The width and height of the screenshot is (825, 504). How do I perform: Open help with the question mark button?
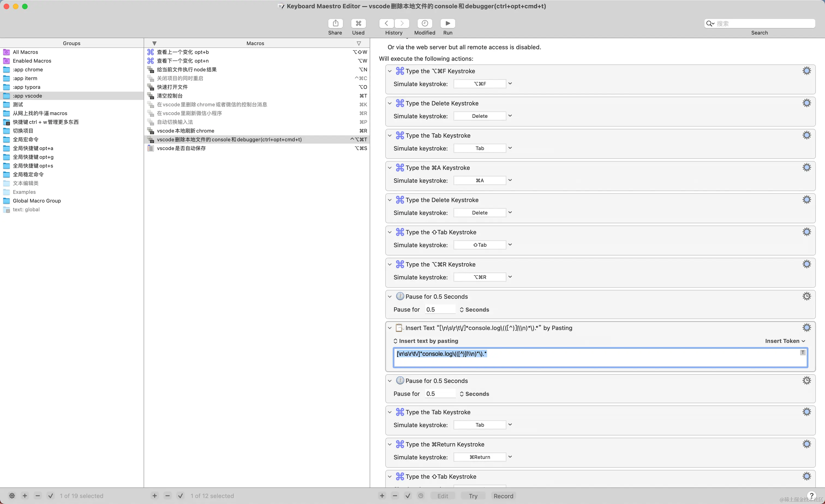(x=812, y=496)
